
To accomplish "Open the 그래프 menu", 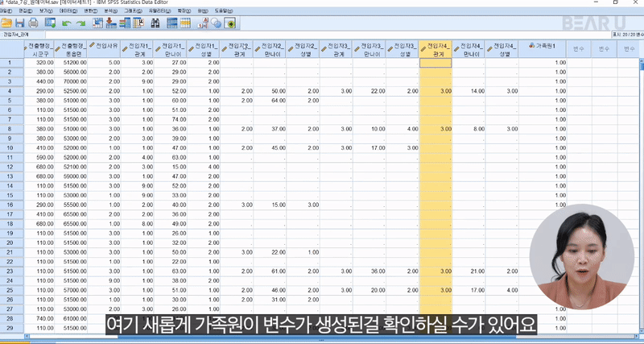I will coord(133,11).
